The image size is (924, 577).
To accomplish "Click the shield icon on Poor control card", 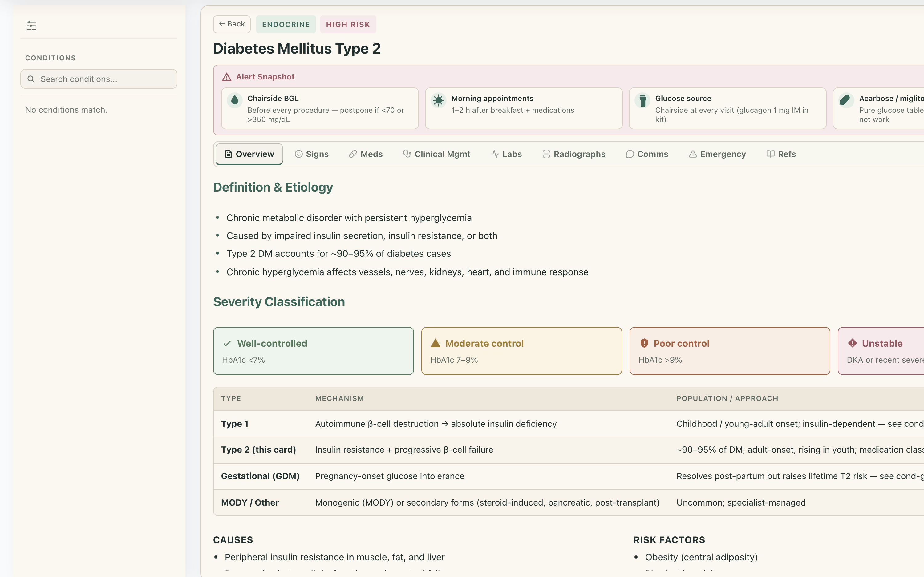I will pyautogui.click(x=644, y=343).
